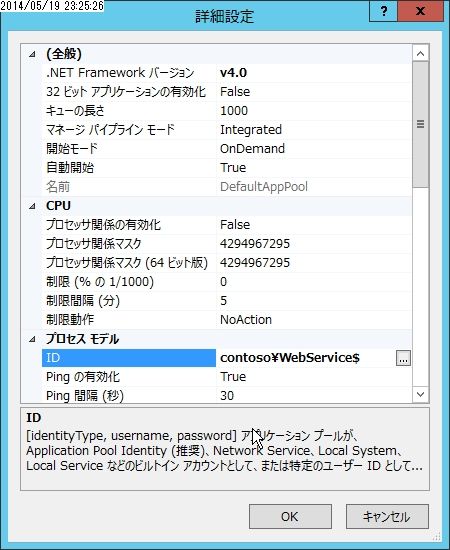Click the OnDemand value
This screenshot has height=550, width=450.
pos(252,149)
